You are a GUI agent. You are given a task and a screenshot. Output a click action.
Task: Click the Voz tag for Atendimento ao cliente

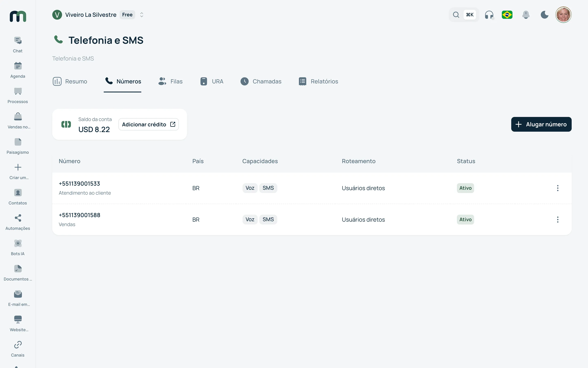pyautogui.click(x=250, y=188)
